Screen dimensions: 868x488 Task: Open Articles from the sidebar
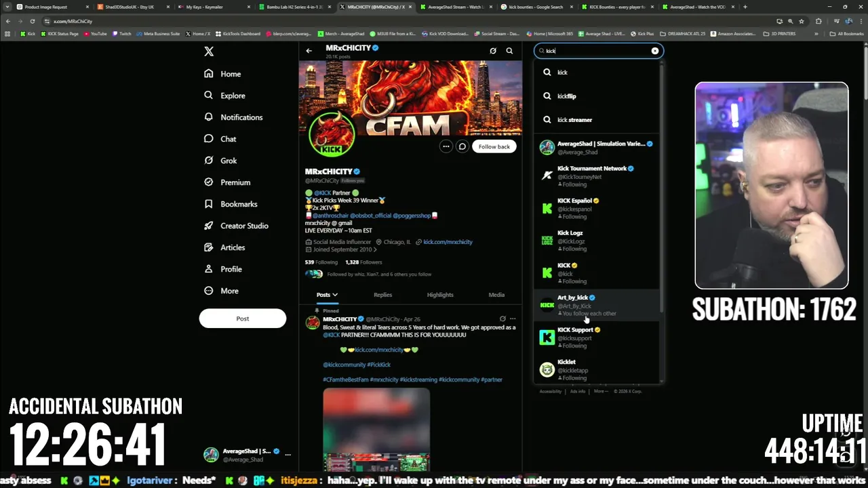224,247
